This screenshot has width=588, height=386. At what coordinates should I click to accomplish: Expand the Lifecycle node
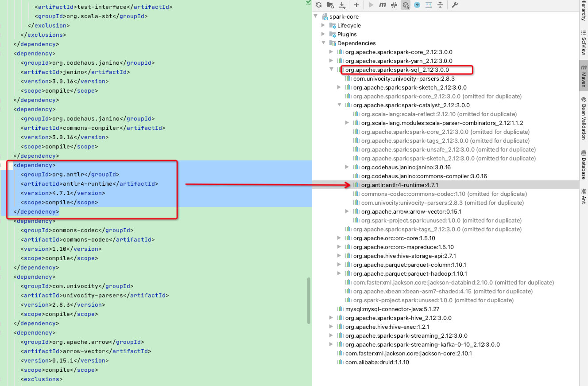324,25
